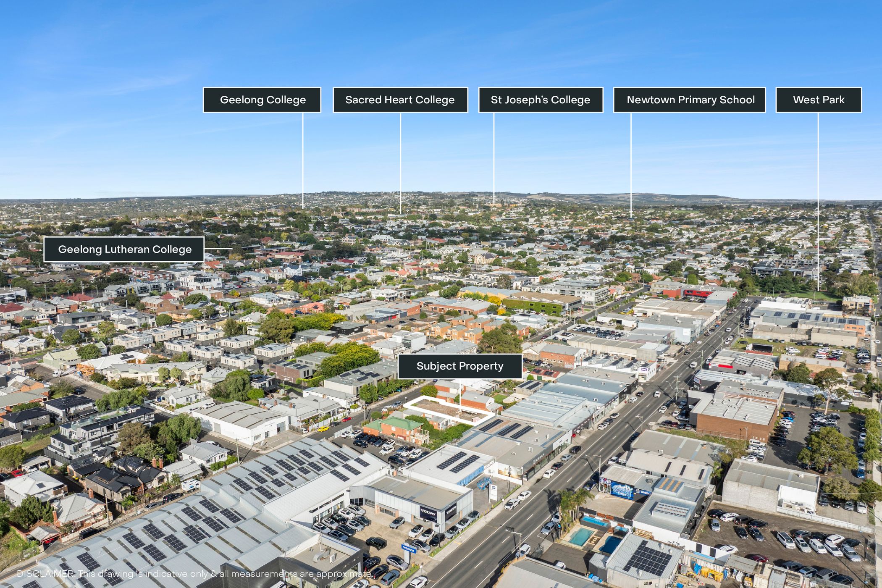Click the blue Volvo pylon sign by road
The height and width of the screenshot is (588, 882).
[408, 549]
